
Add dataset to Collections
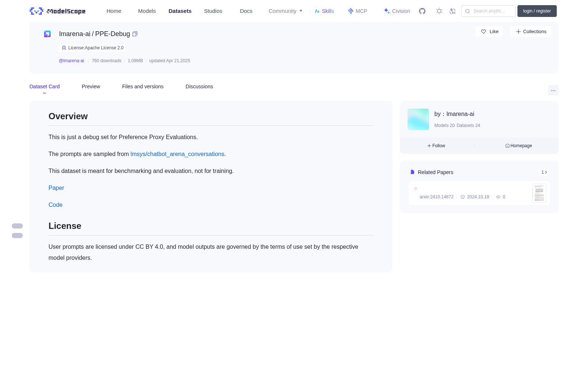[531, 32]
